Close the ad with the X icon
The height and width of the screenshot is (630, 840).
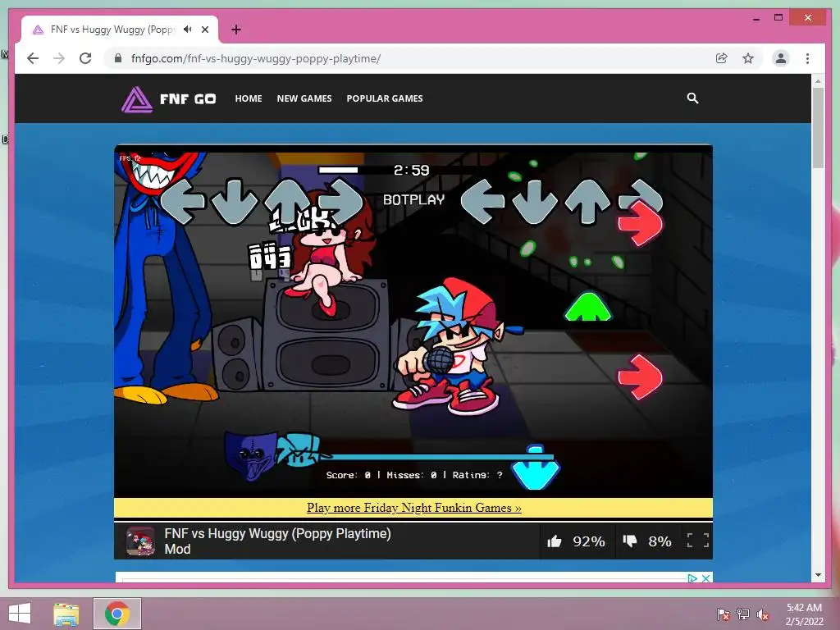tap(706, 578)
